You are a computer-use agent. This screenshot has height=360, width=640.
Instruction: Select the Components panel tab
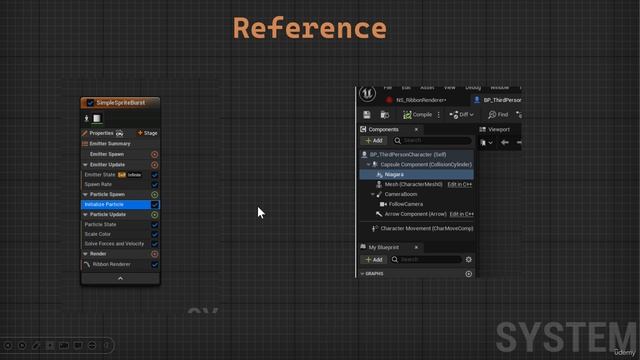[384, 129]
